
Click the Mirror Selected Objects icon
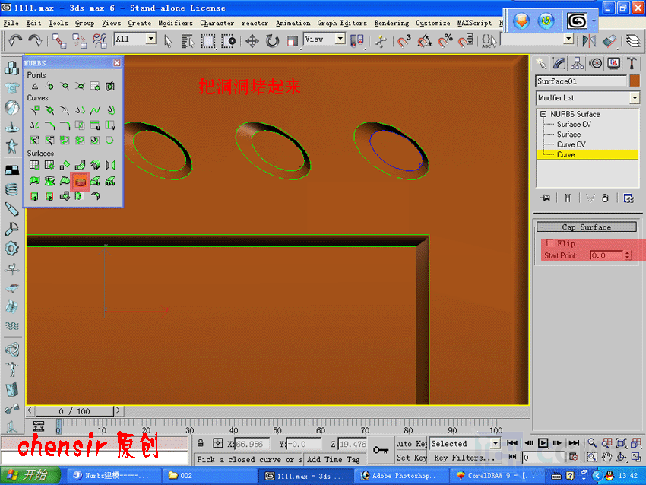[589, 41]
